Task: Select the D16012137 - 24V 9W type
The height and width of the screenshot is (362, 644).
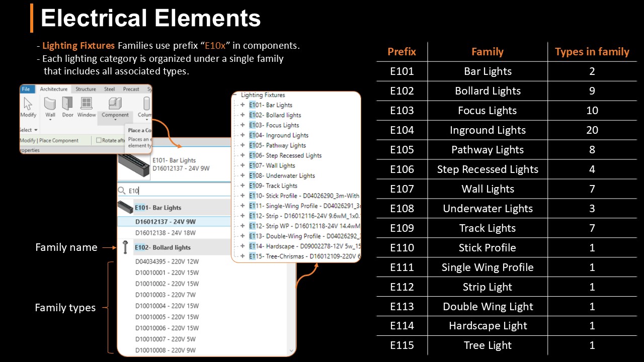Action: pyautogui.click(x=165, y=222)
